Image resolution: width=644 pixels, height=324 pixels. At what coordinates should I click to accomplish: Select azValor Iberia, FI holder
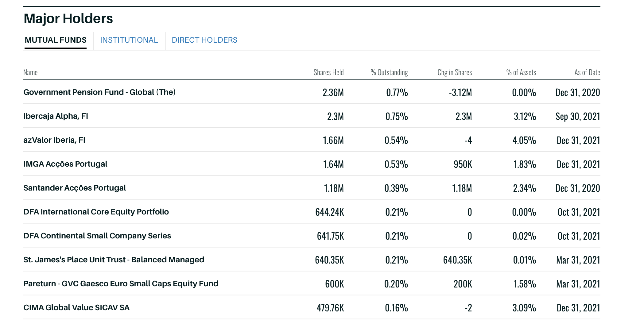tap(54, 140)
